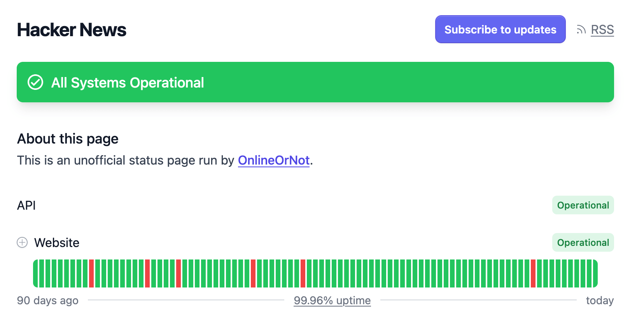Click the '90 days ago' label
The height and width of the screenshot is (333, 644).
[48, 300]
